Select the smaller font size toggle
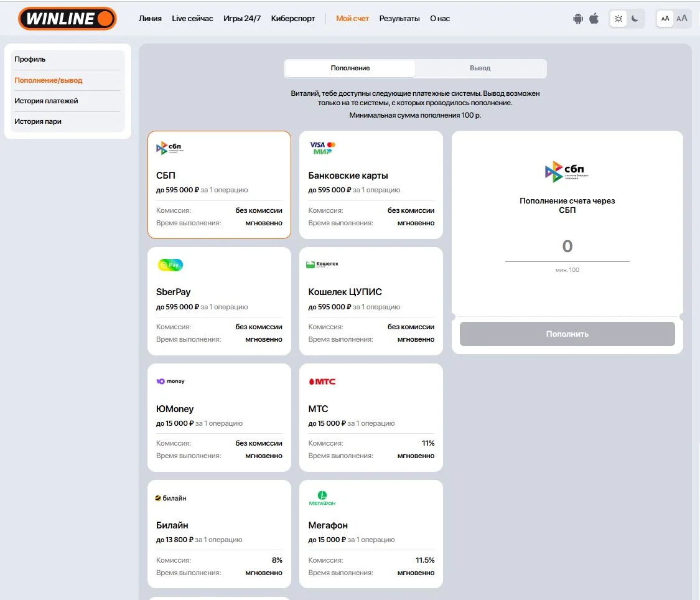Viewport: 700px width, 600px height. pyautogui.click(x=665, y=19)
